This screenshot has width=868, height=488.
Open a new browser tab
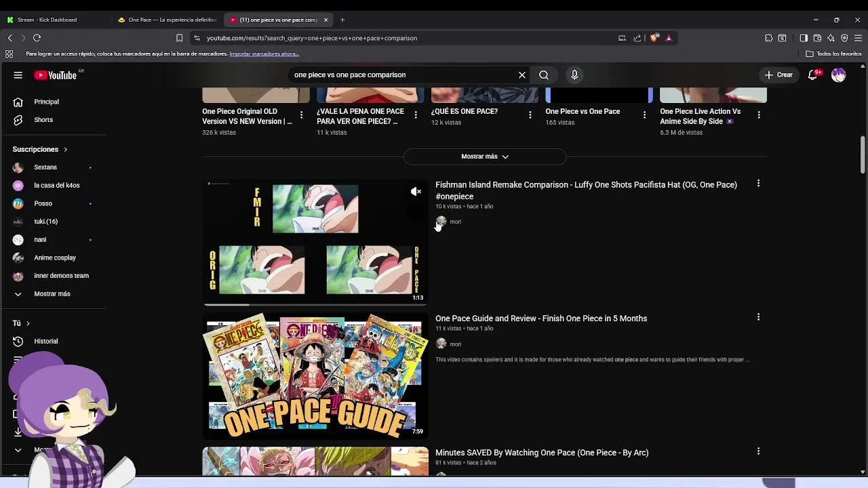tap(342, 20)
